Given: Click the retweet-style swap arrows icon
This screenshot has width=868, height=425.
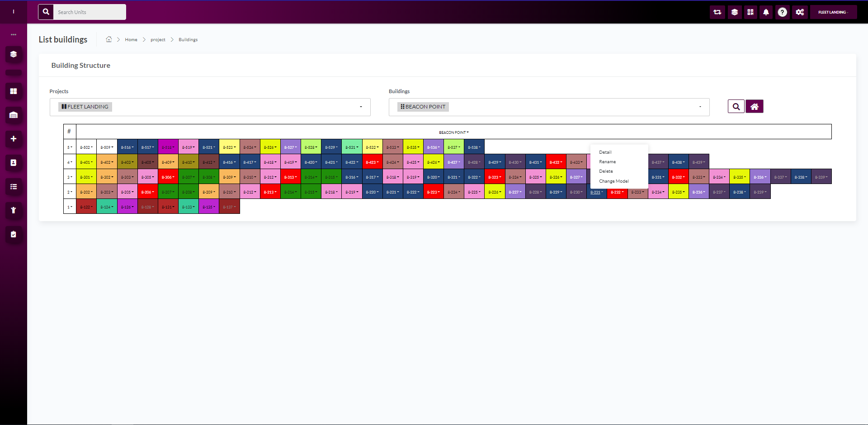Looking at the screenshot, I should tap(717, 12).
